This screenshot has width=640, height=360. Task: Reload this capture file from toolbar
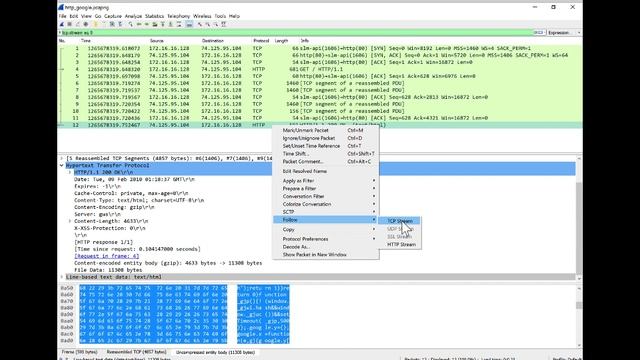pyautogui.click(x=120, y=24)
